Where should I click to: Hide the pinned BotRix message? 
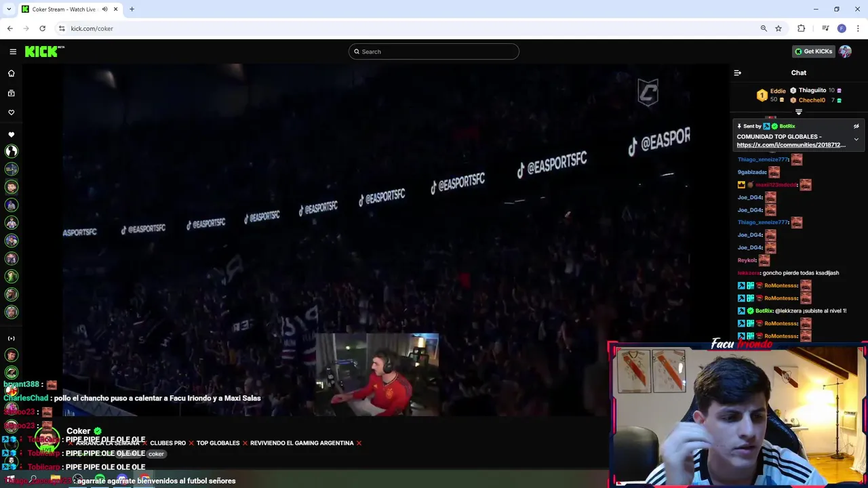(x=856, y=126)
